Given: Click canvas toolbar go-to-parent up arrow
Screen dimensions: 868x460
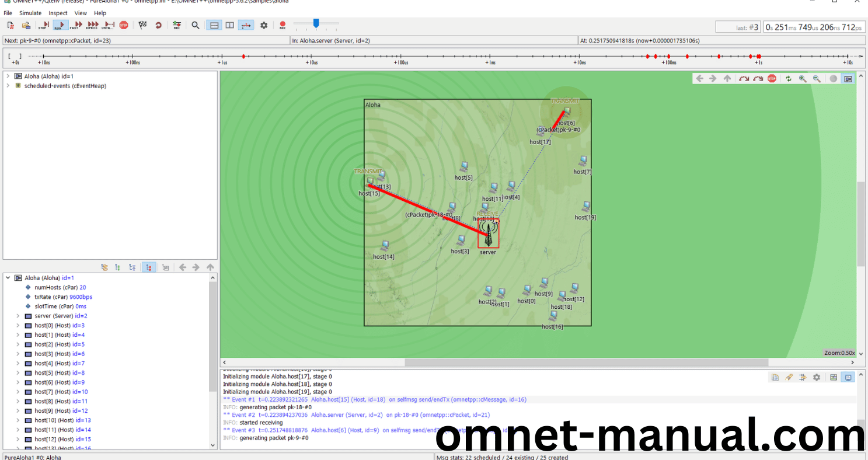Looking at the screenshot, I should (727, 78).
